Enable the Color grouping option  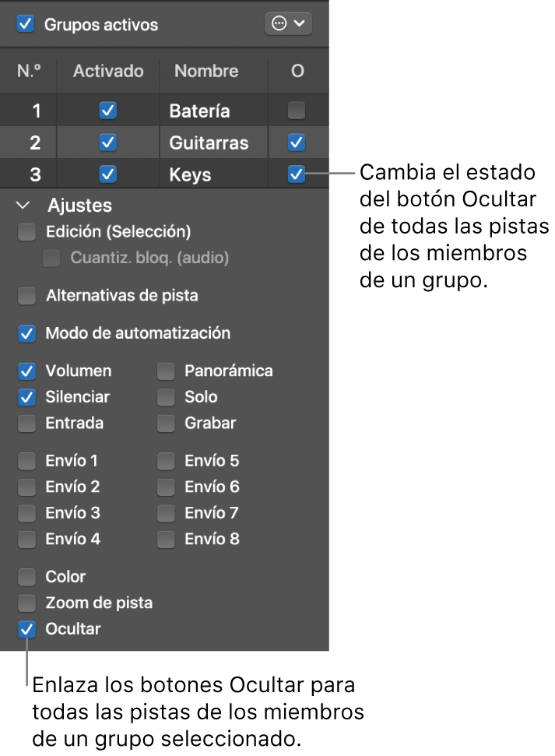tap(26, 577)
